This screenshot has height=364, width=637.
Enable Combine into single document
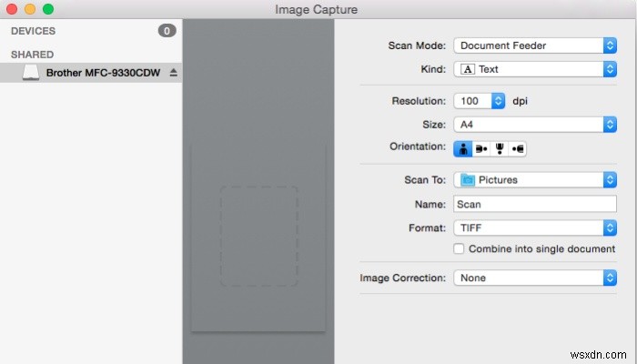tap(459, 248)
